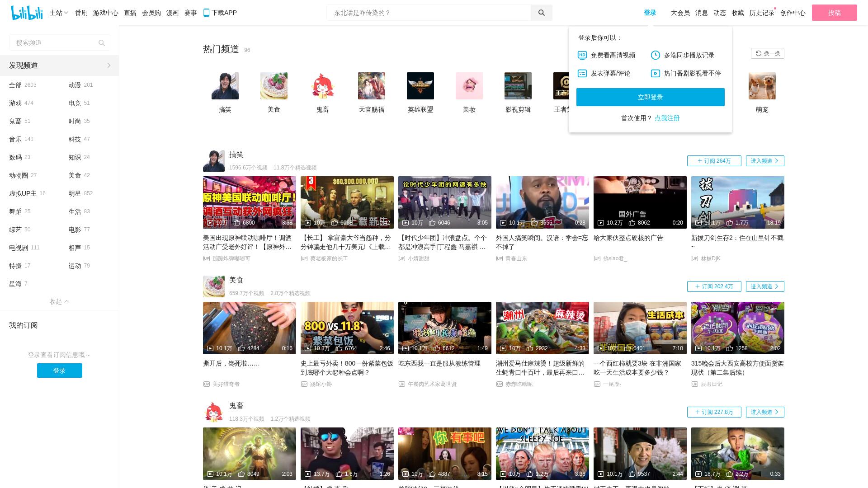Open the 萌宠 channel icon
Image resolution: width=868 pixels, height=488 pixels.
pos(762,86)
